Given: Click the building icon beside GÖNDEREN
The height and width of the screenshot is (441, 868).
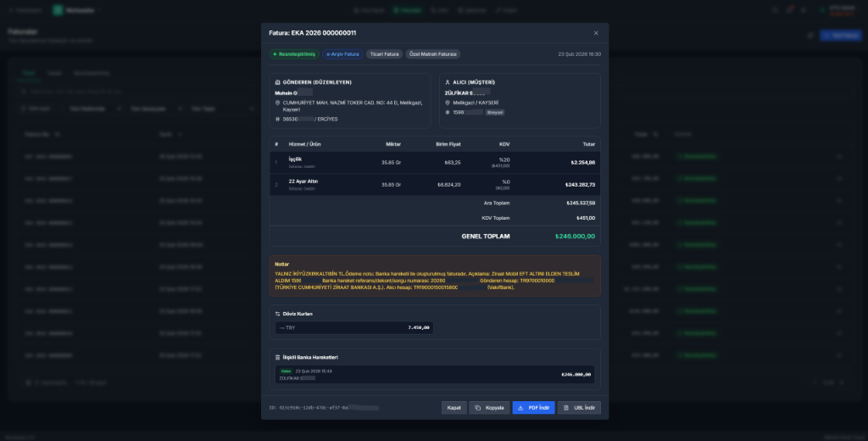Looking at the screenshot, I should coord(278,82).
